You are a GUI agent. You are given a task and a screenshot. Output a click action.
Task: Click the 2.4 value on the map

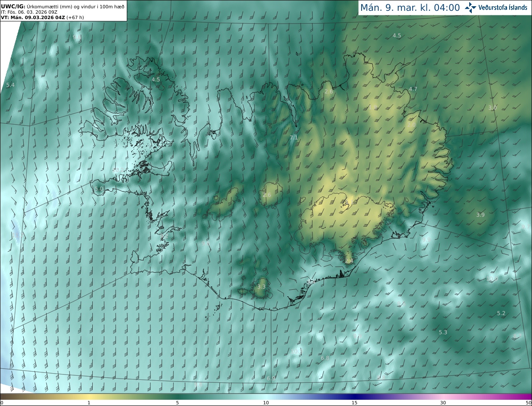click(349, 261)
